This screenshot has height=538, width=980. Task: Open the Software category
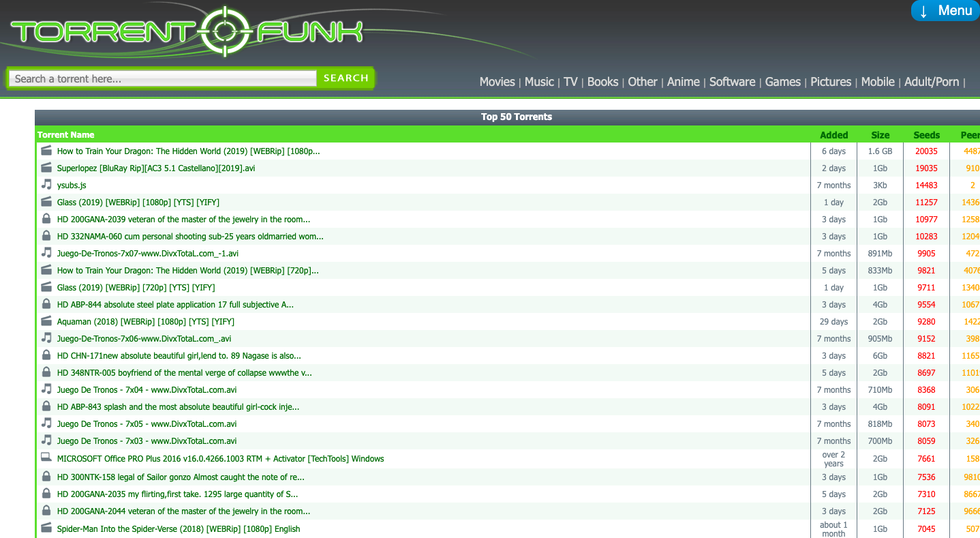[732, 82]
